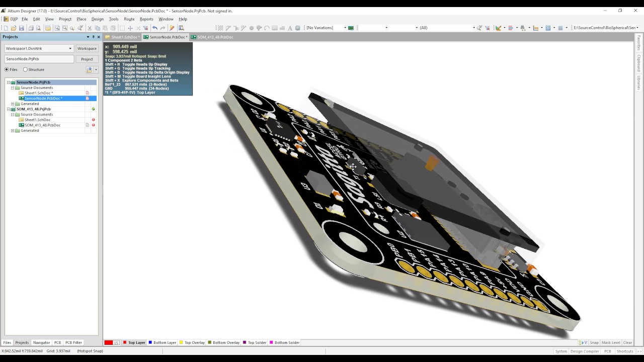Click the Snap button in bottom bar

[x=594, y=342]
